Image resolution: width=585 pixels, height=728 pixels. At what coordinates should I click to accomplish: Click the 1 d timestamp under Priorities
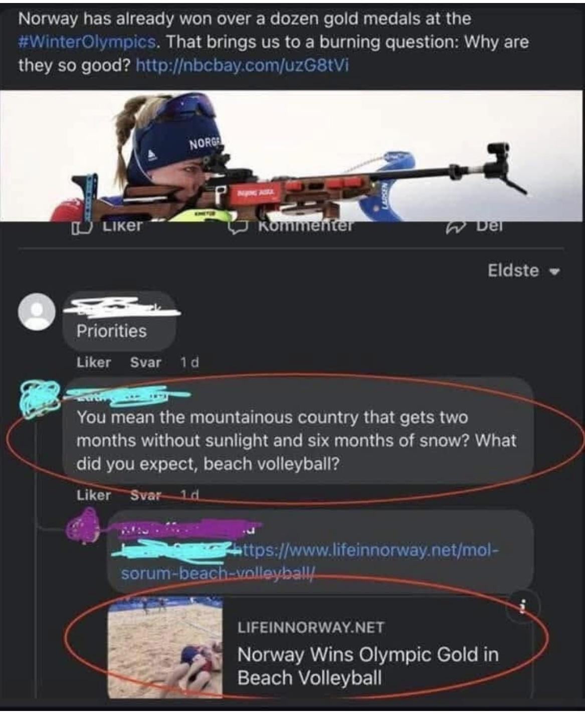[x=189, y=362]
